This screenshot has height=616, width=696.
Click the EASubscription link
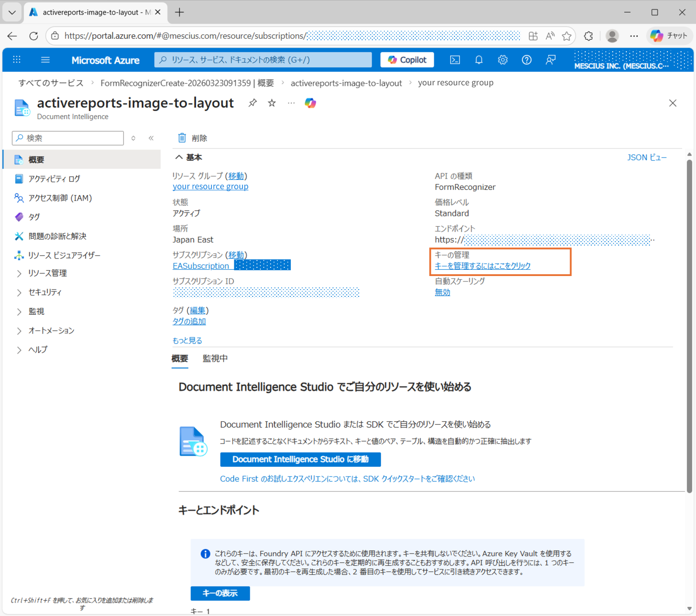point(201,266)
